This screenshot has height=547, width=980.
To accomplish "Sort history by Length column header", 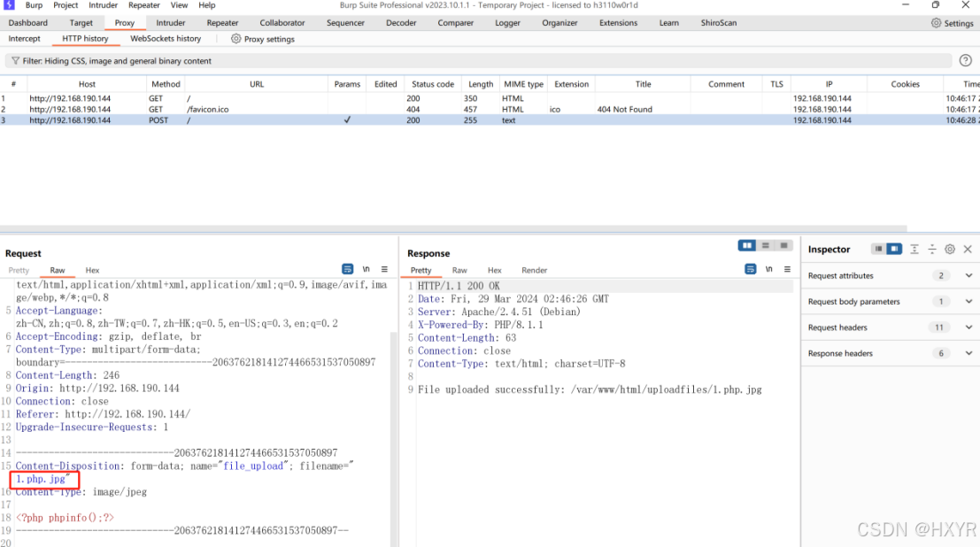I will click(x=481, y=84).
